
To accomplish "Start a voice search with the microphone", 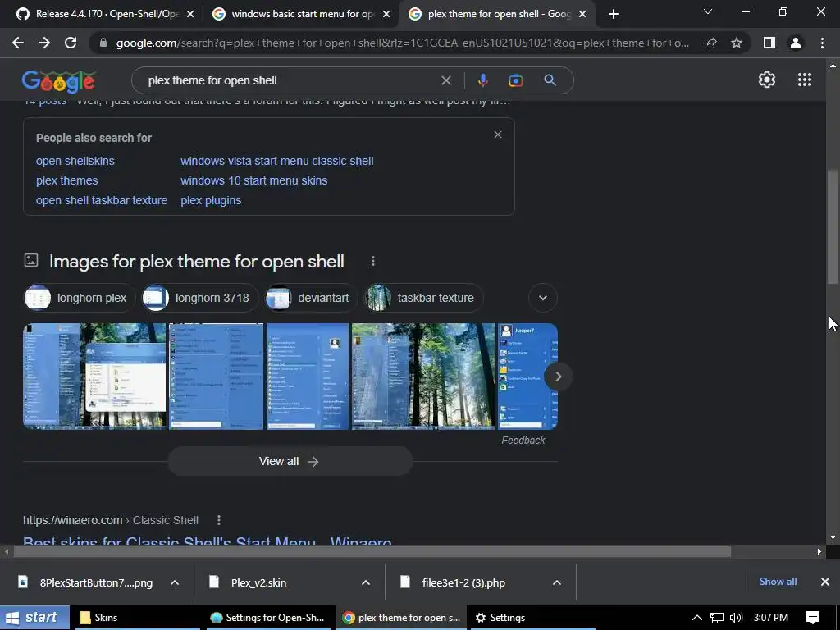I will point(482,80).
